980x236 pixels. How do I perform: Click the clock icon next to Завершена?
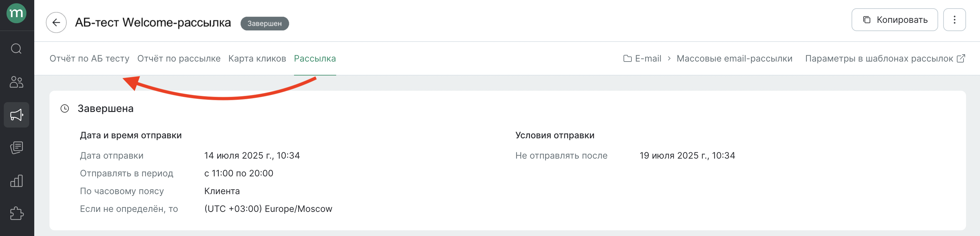pyautogui.click(x=65, y=108)
